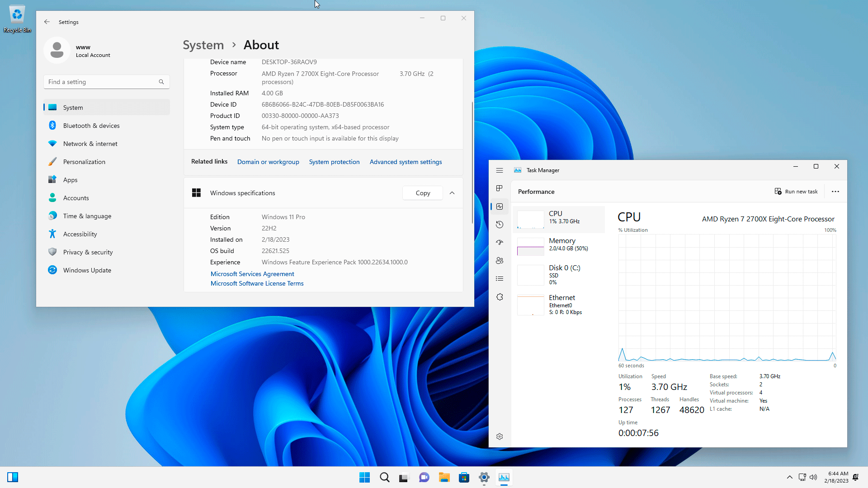Show hidden icons tray chevron

coord(789,477)
